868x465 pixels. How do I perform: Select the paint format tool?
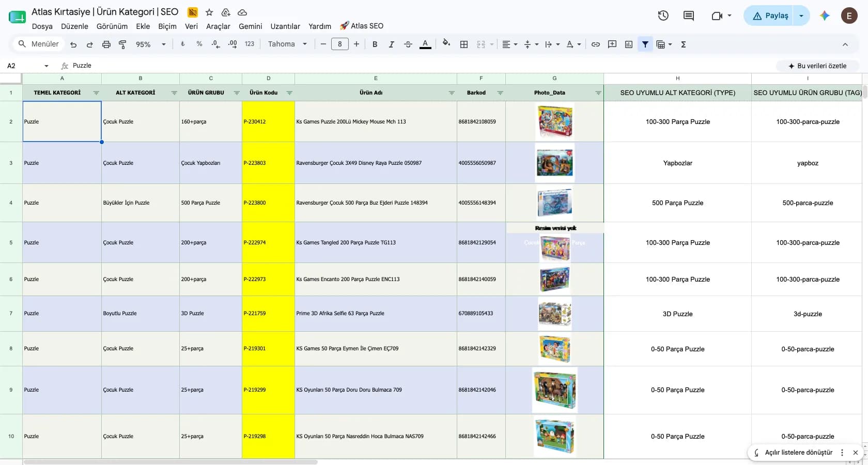pos(122,44)
